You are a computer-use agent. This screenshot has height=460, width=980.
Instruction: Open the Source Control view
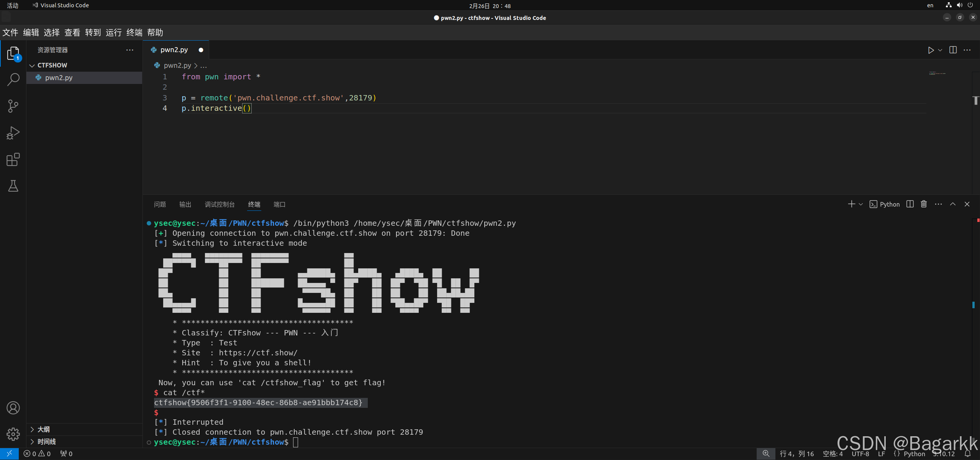point(13,106)
